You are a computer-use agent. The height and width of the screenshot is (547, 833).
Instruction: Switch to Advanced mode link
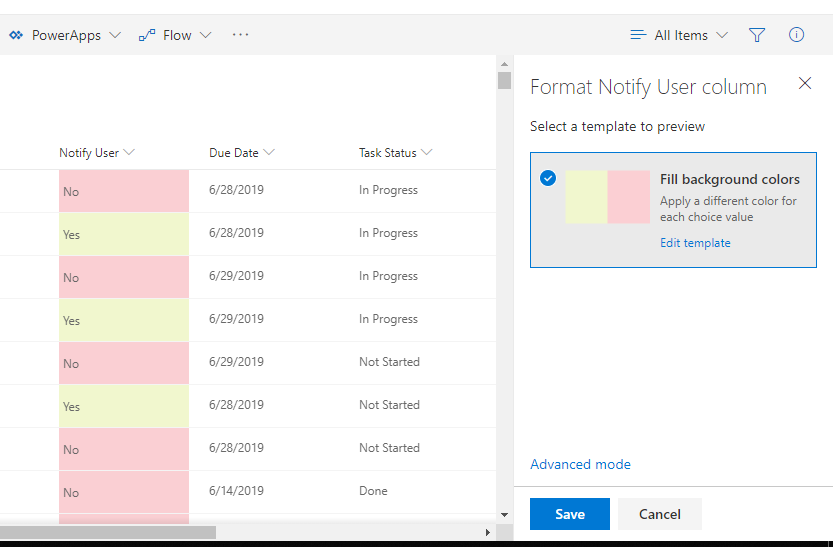[580, 464]
